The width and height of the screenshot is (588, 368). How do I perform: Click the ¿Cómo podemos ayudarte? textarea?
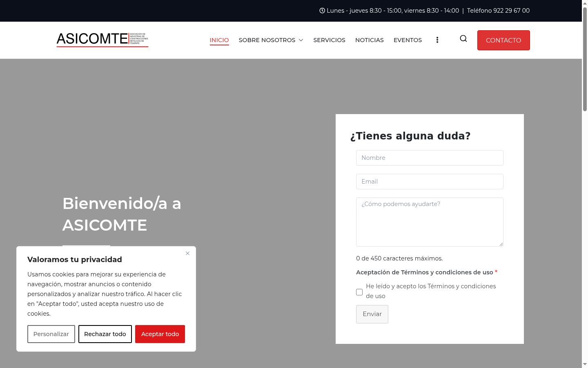click(x=430, y=222)
